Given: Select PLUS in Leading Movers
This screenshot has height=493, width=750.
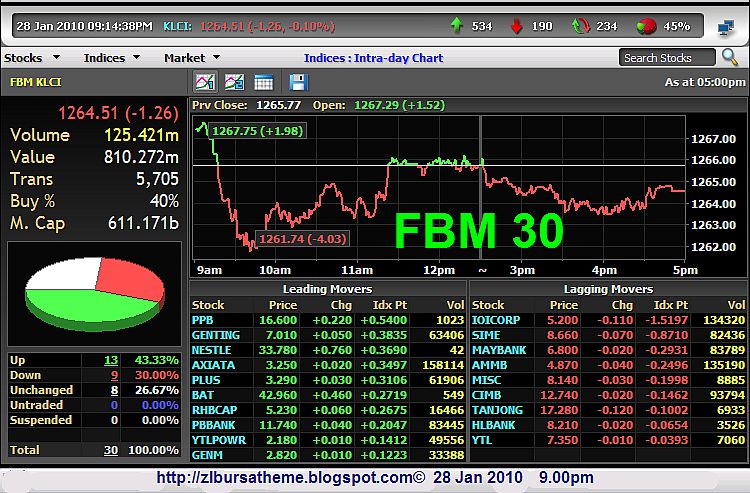Looking at the screenshot, I should [206, 380].
